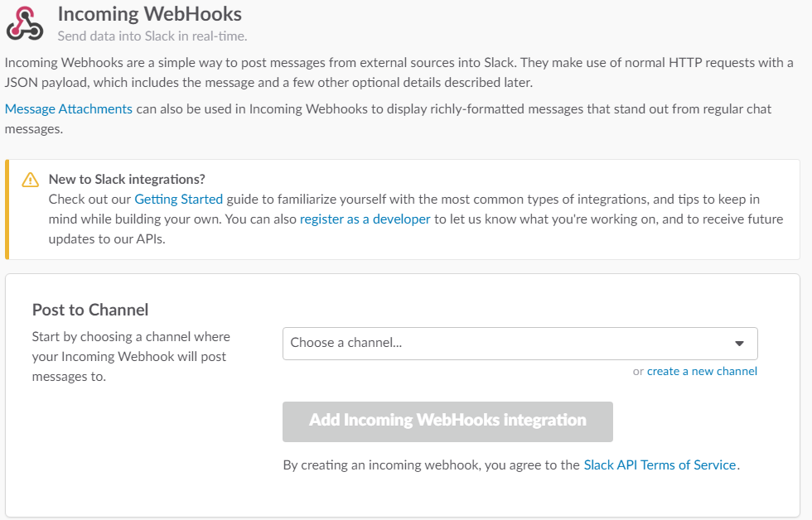The width and height of the screenshot is (812, 520).
Task: Click the New to Slack integrations heading
Action: tap(127, 180)
